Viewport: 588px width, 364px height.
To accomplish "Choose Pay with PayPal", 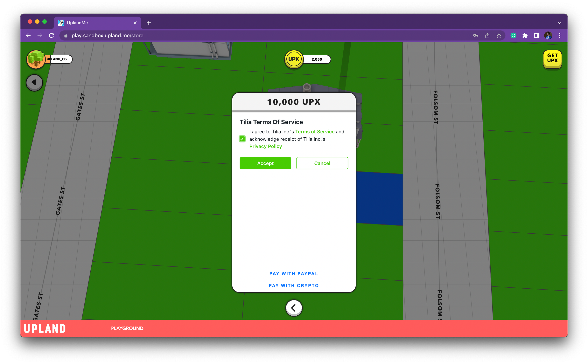I will 294,274.
